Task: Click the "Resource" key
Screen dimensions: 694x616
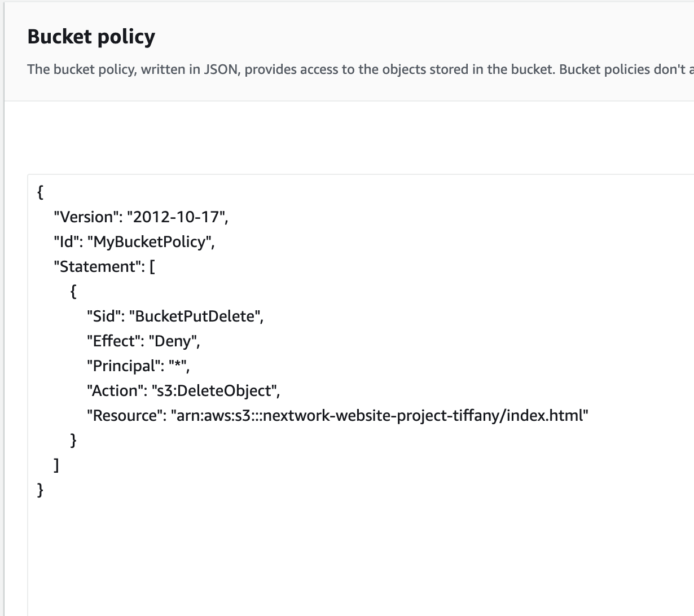Action: click(x=124, y=416)
